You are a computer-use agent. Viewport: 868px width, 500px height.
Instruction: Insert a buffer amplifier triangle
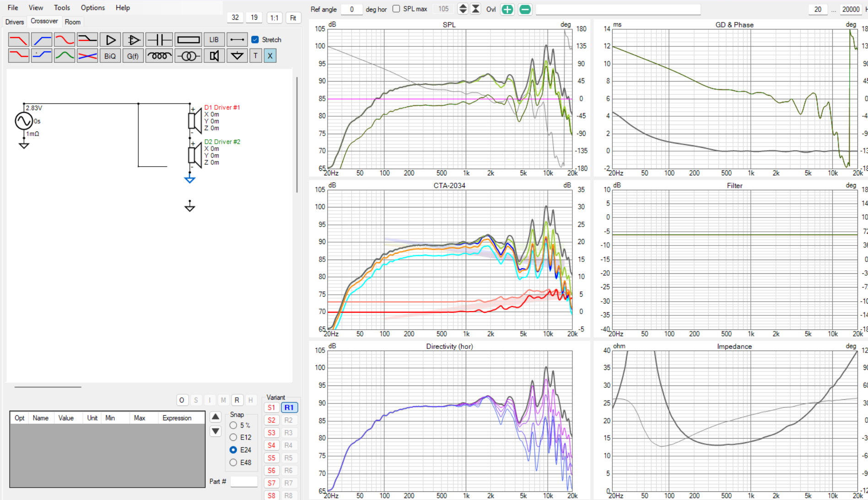tap(110, 40)
